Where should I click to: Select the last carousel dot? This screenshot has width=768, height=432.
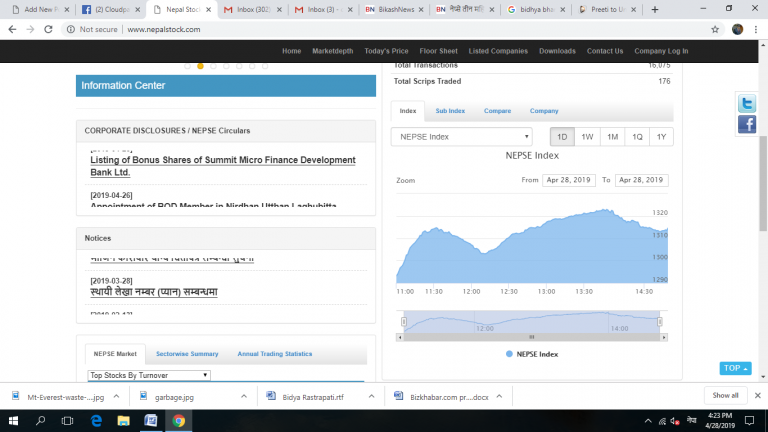pyautogui.click(x=265, y=66)
